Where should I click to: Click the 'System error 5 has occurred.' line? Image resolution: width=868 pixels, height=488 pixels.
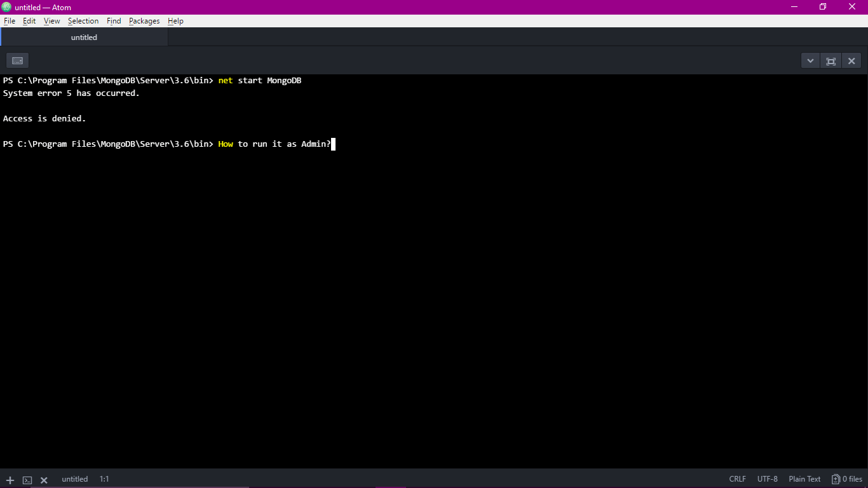(71, 93)
